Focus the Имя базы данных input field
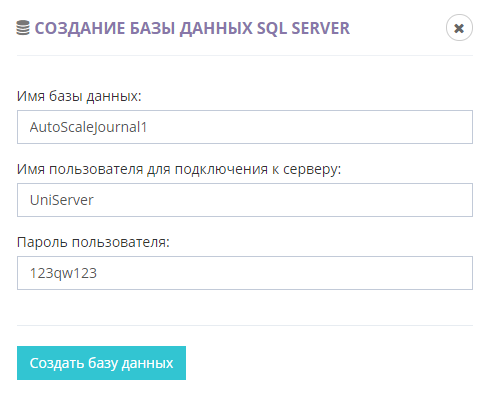 pos(245,127)
